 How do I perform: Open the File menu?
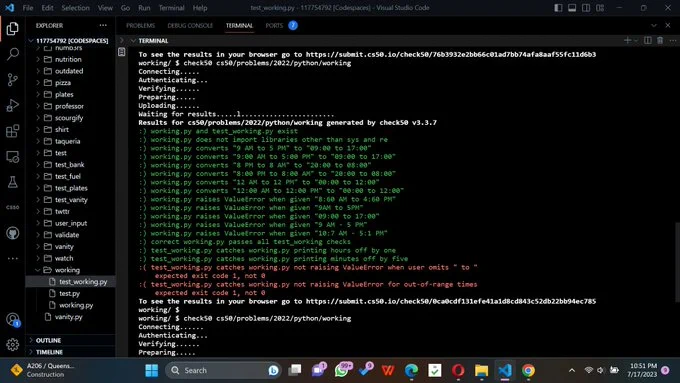click(x=28, y=8)
